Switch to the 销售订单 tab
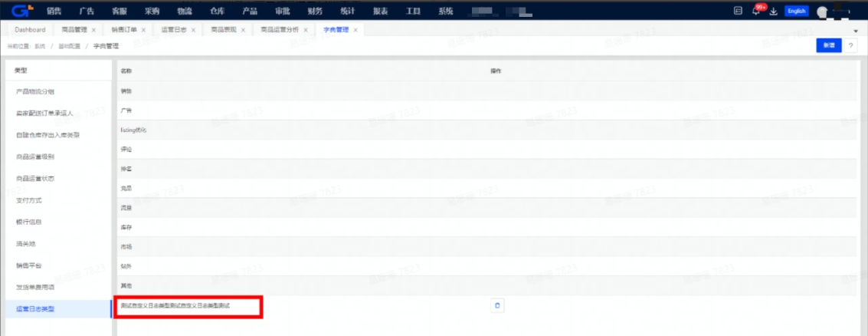The image size is (868, 336). pyautogui.click(x=124, y=30)
